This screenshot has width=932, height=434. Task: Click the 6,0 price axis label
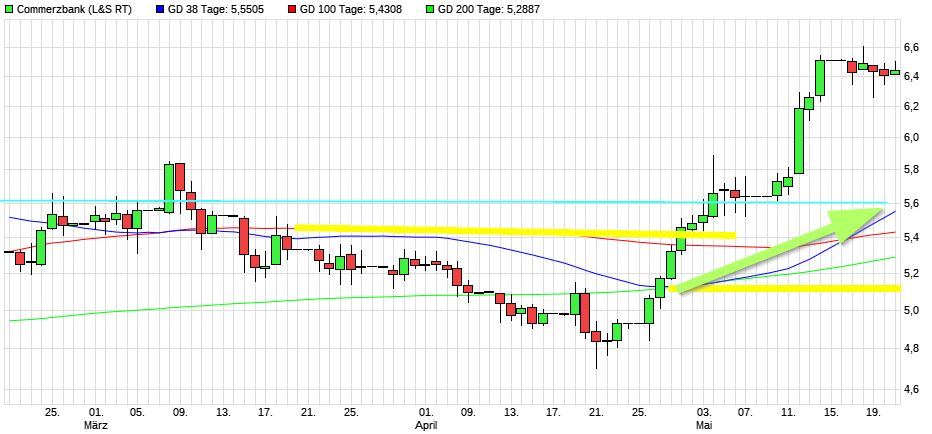913,137
